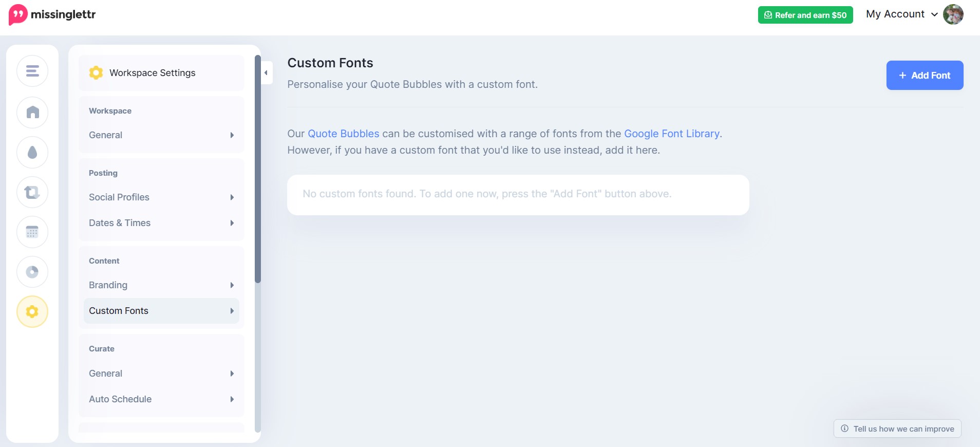
Task: Expand the Auto Schedule arrow
Action: (x=232, y=399)
